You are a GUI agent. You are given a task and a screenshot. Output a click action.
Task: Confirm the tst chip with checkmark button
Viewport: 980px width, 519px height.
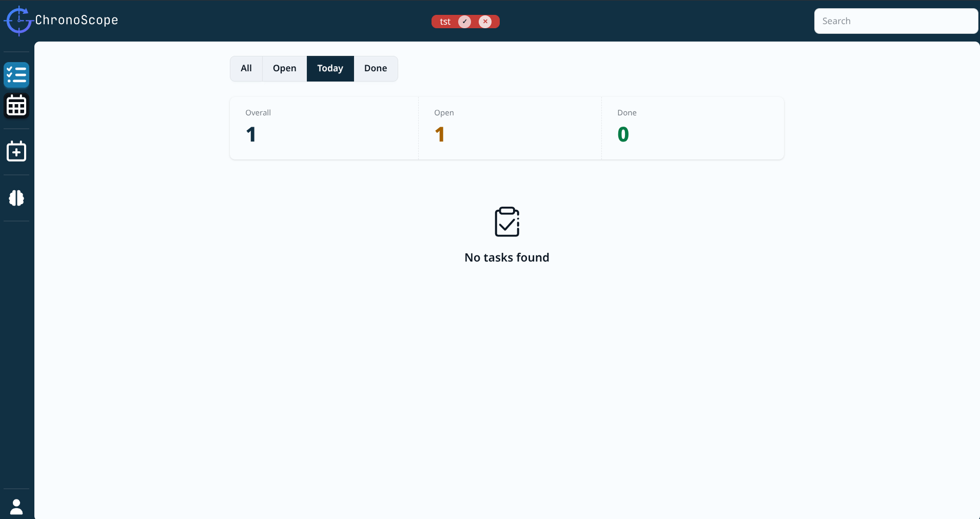tap(465, 22)
